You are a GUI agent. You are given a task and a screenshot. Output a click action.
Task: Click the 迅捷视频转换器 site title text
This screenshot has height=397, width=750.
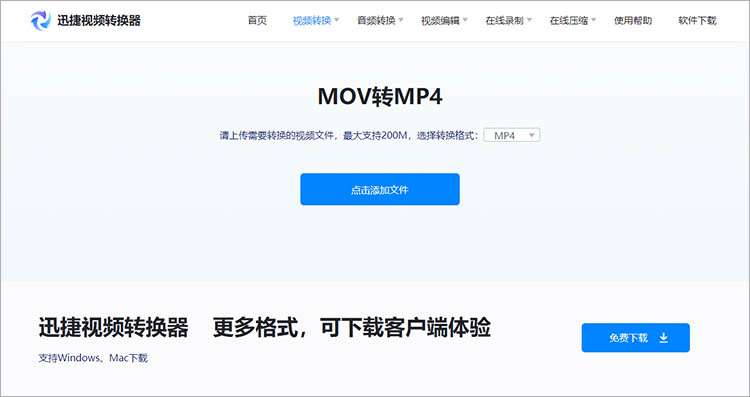99,21
